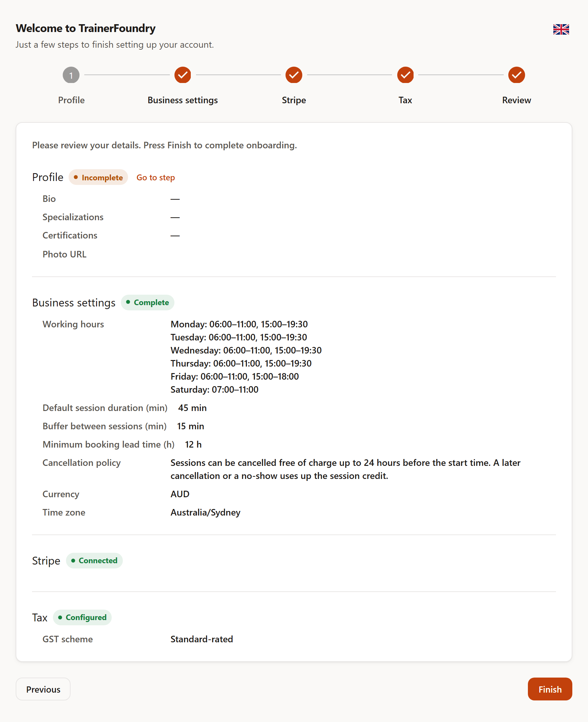Click the Business settings section heading
Viewport: 588px width, 722px height.
[x=74, y=303]
